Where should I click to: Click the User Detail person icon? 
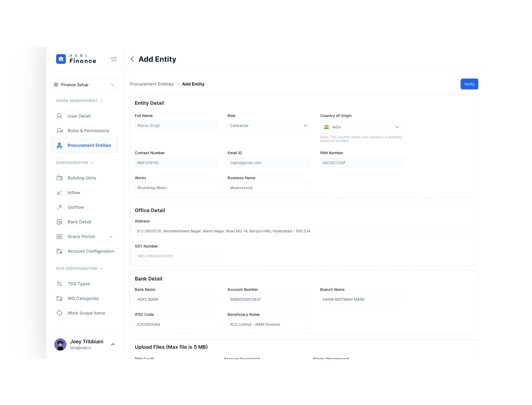click(59, 116)
